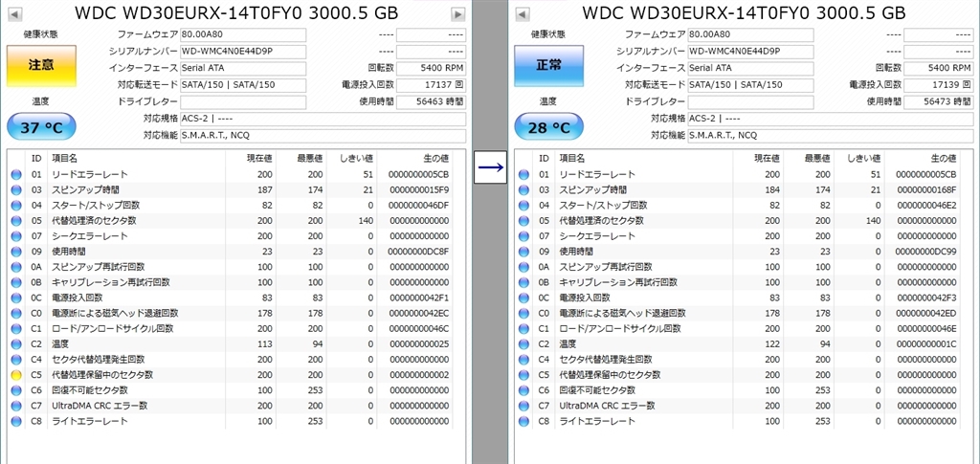This screenshot has height=464, width=980.
Task: Select 代替処理保留中のセクタ数 row name in caution panel
Action: [x=101, y=375]
